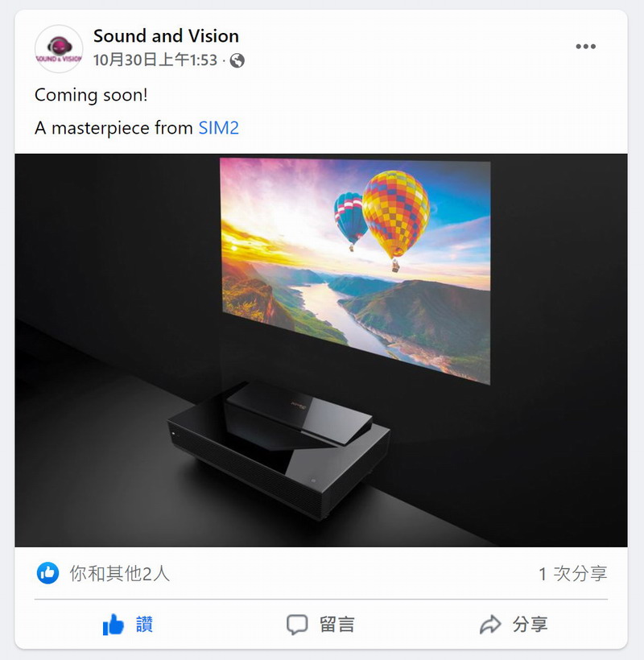This screenshot has width=644, height=660.
Task: Click the 讚 label text
Action: point(144,625)
